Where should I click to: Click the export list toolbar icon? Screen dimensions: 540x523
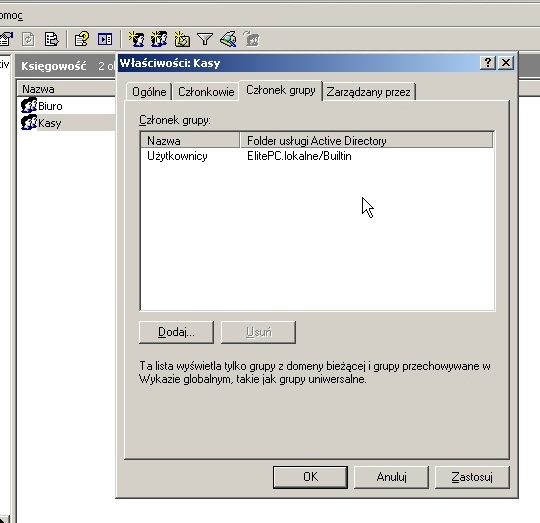point(52,39)
